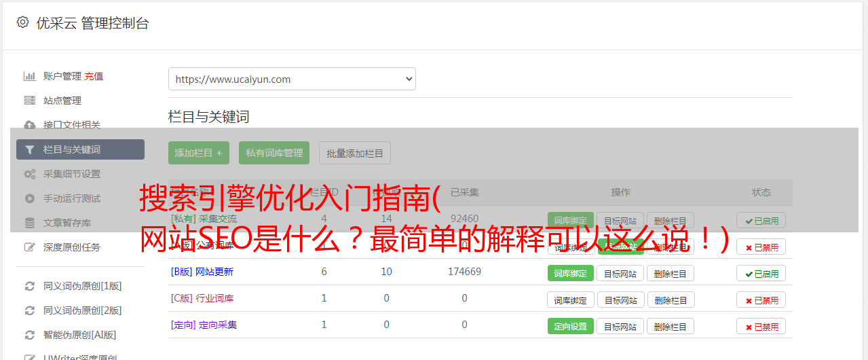This screenshot has width=868, height=360.
Task: Click 删除栏目 in the 采集交流 row
Action: (x=671, y=220)
